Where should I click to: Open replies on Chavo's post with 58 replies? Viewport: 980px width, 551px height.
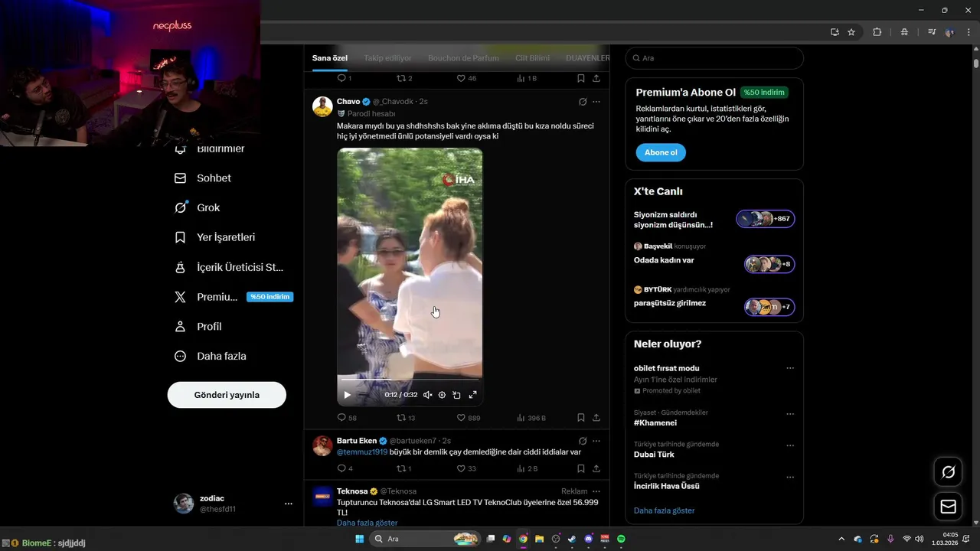click(x=347, y=418)
